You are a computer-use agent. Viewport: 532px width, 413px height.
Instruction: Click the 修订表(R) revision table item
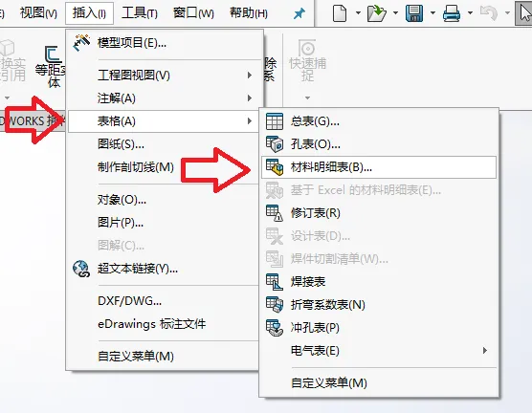tap(379, 213)
